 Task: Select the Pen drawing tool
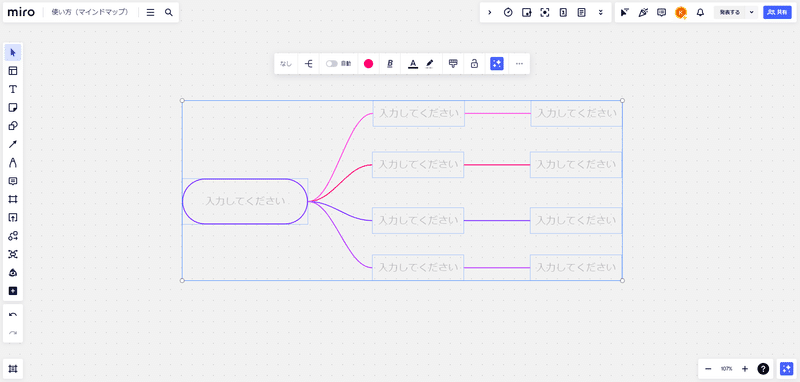click(13, 163)
